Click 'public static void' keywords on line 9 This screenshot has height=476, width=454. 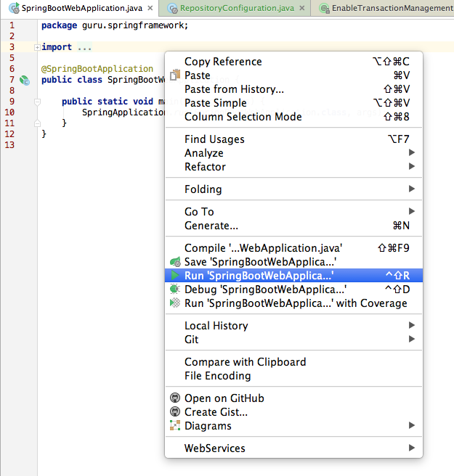108,102
